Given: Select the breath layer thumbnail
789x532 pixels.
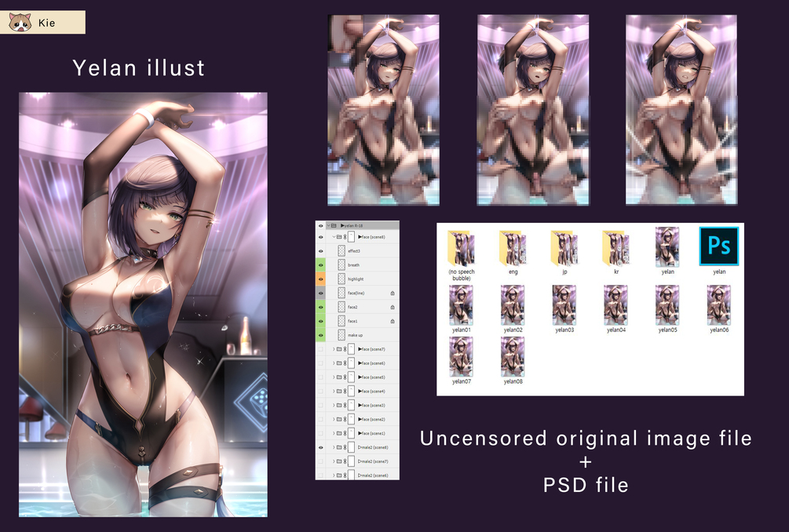Looking at the screenshot, I should tap(342, 265).
